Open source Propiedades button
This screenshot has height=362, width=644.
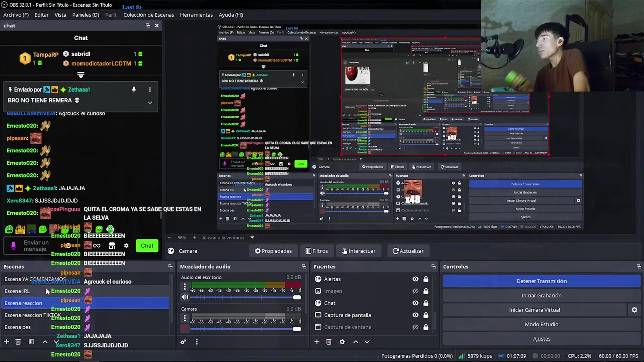pos(273,251)
